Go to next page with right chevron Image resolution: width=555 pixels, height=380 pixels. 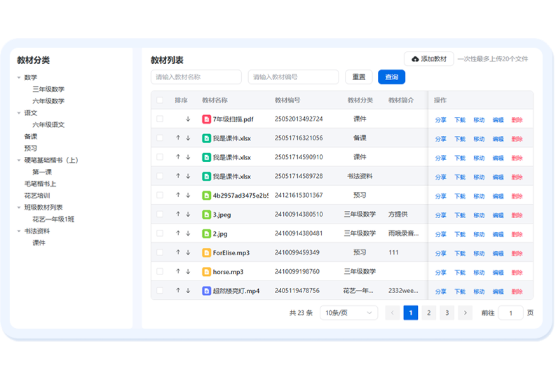pos(465,313)
